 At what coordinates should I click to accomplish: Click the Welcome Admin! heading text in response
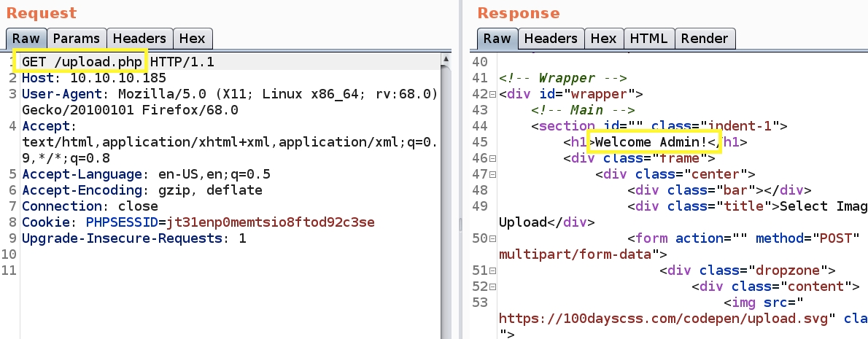pyautogui.click(x=654, y=141)
